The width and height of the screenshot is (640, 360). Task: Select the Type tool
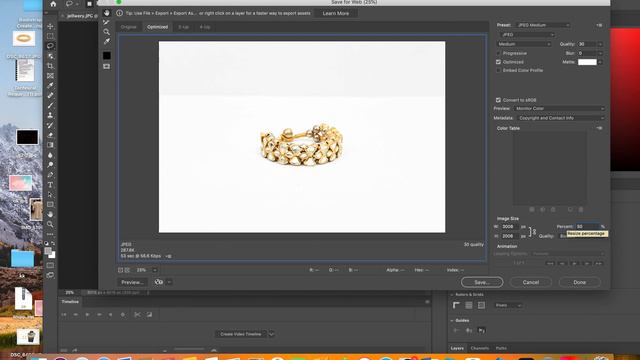click(50, 184)
